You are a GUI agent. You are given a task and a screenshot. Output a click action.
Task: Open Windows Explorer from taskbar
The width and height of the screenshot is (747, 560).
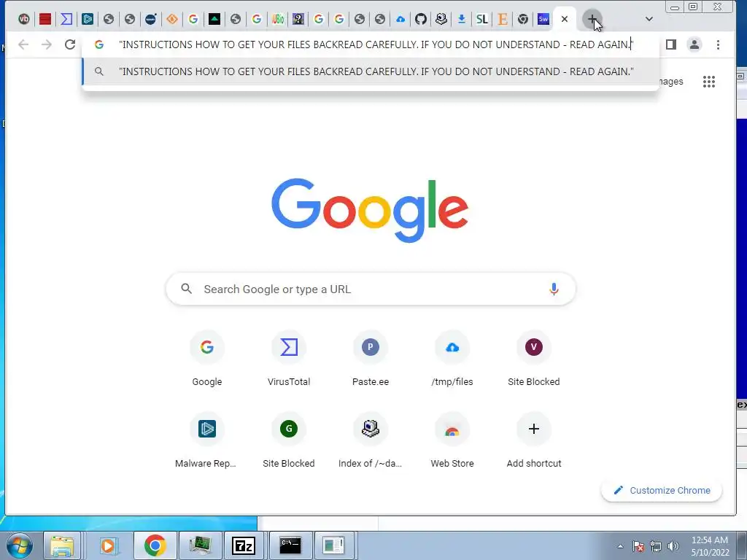coord(63,545)
